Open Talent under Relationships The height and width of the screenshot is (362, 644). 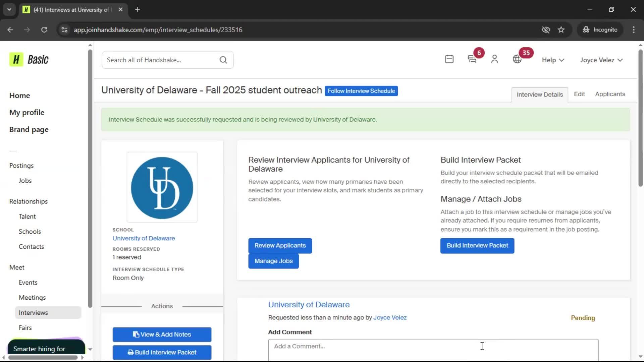(27, 217)
